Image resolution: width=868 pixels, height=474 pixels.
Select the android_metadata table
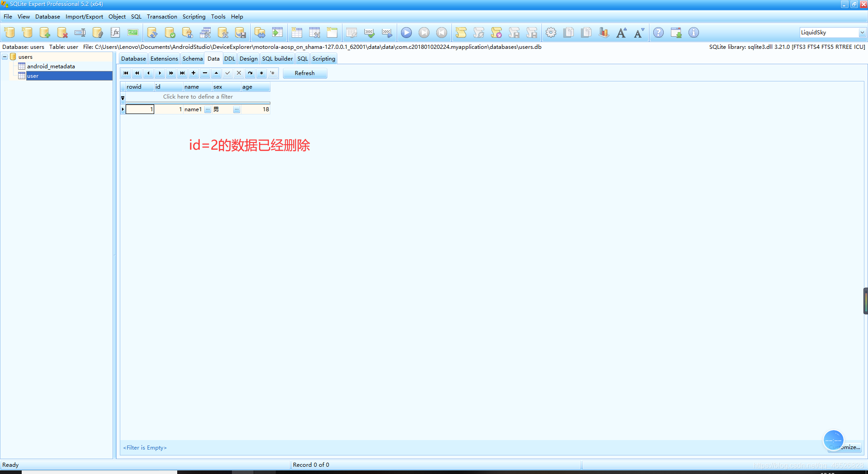click(51, 66)
